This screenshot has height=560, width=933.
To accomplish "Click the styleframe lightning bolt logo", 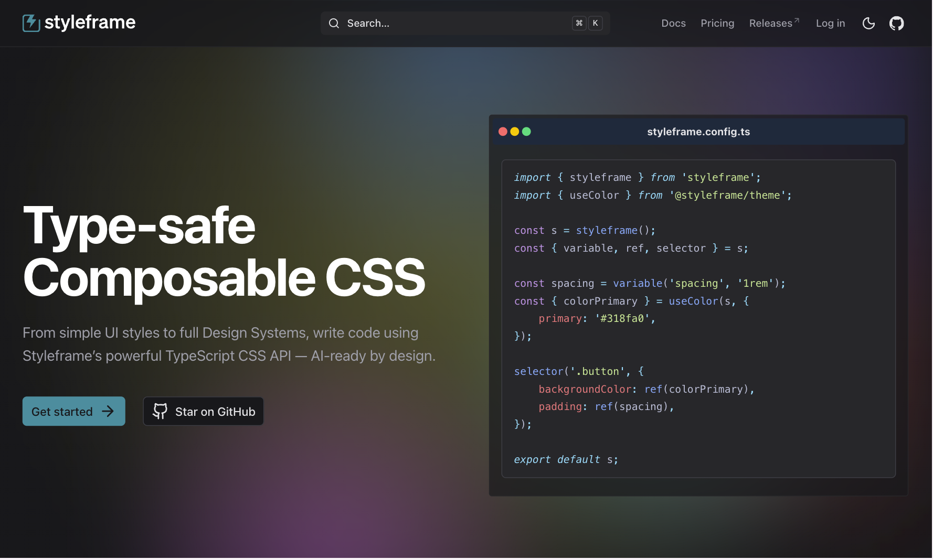I will (x=31, y=23).
